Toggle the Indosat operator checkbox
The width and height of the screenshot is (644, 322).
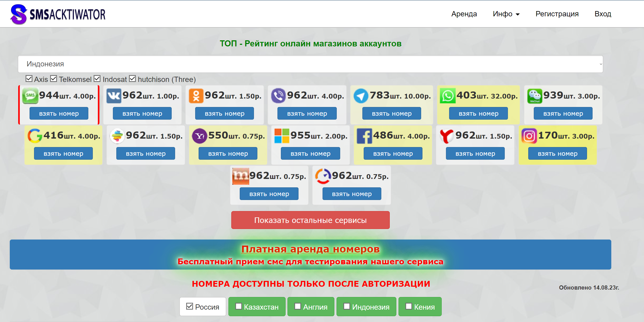(x=97, y=79)
